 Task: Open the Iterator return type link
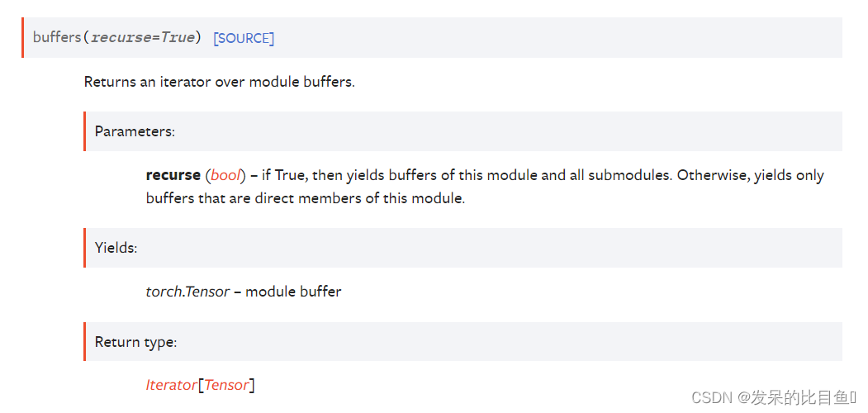(172, 385)
